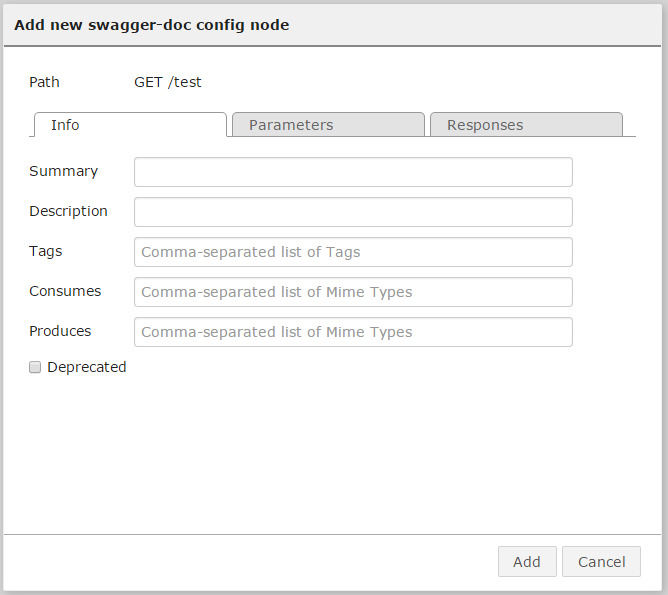Click the Summary field label
The width and height of the screenshot is (668, 595).
63,171
